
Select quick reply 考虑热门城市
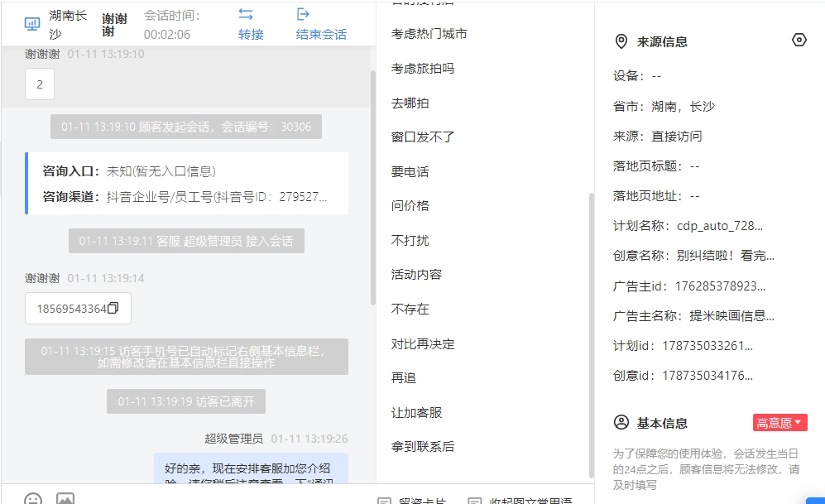429,34
